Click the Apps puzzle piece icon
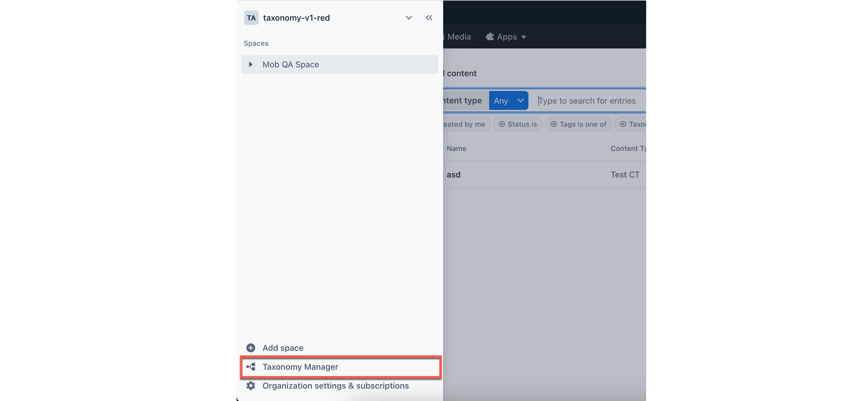868x401 pixels. point(489,36)
